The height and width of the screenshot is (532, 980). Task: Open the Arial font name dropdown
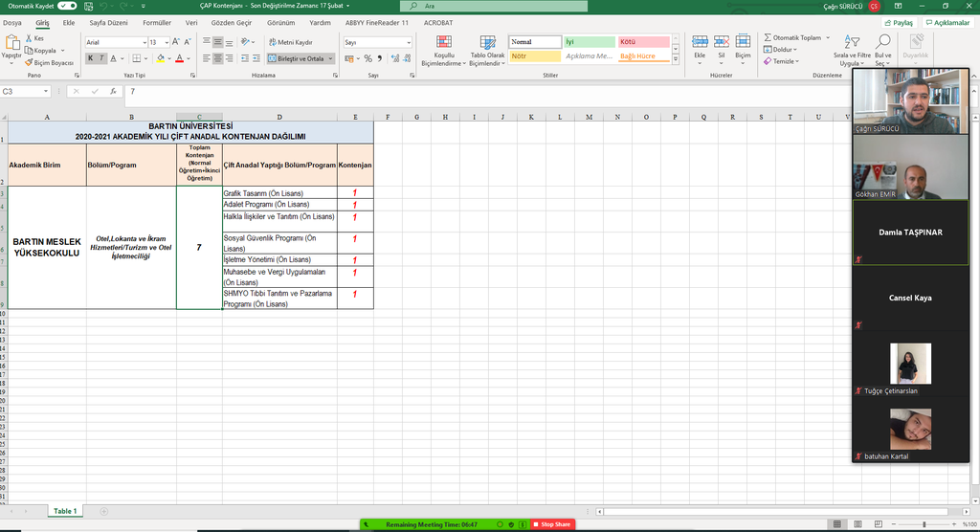tap(142, 42)
